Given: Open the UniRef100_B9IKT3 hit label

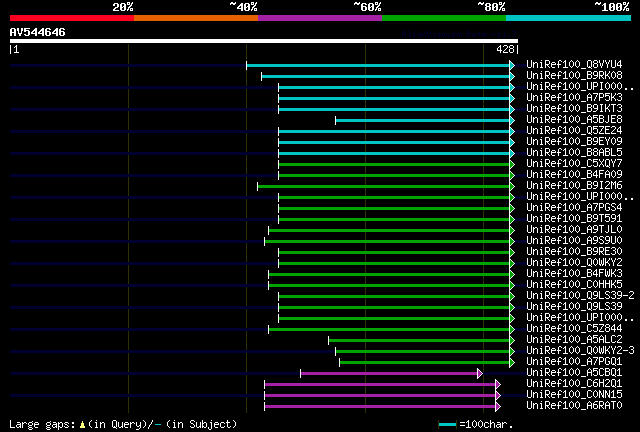Looking at the screenshot, I should coord(574,108).
